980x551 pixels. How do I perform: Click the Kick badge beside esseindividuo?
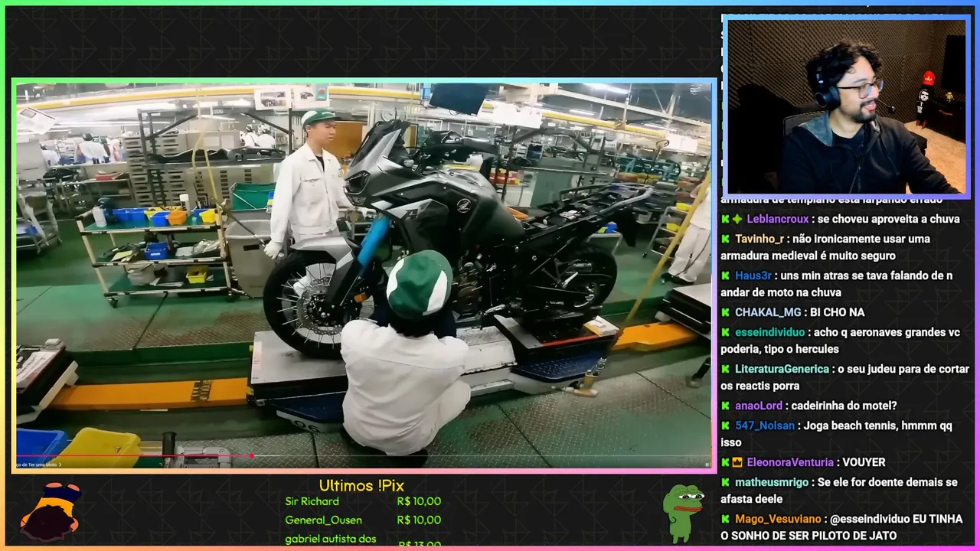(x=725, y=332)
